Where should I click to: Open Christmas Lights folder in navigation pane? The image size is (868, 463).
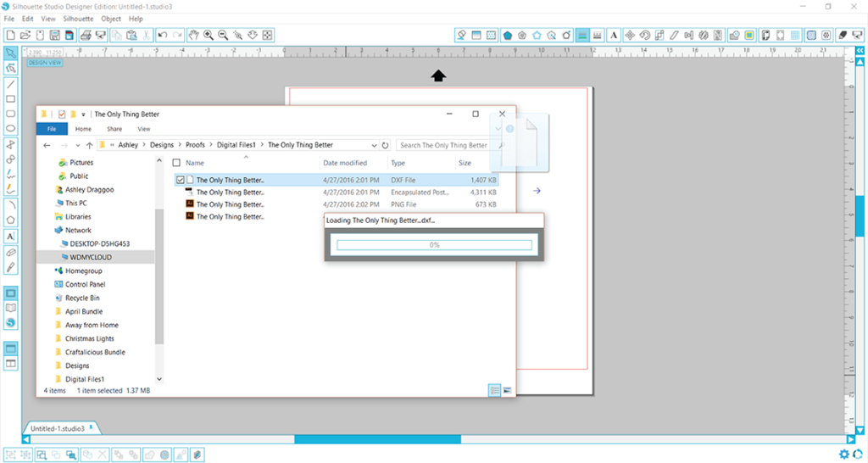click(90, 338)
